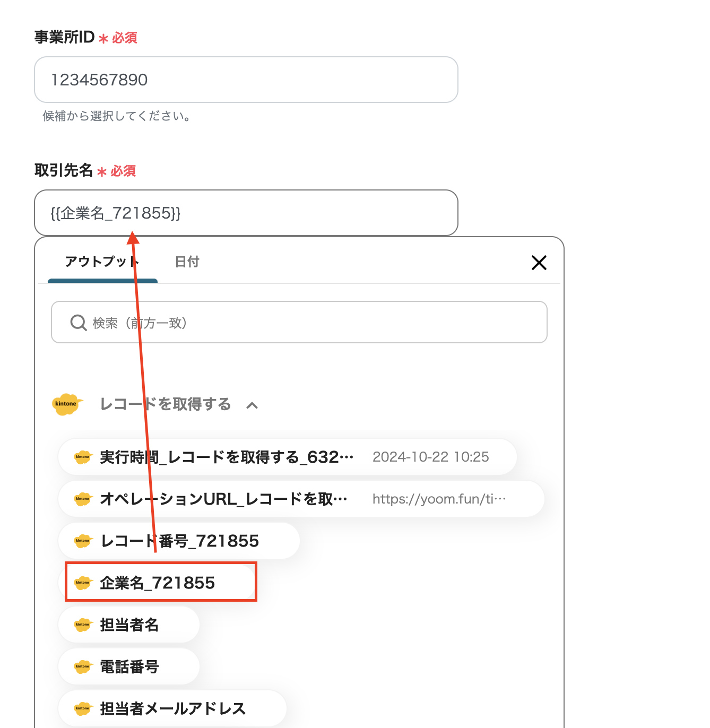The width and height of the screenshot is (710, 728).
Task: Switch to the アウトプット tab
Action: 102,262
